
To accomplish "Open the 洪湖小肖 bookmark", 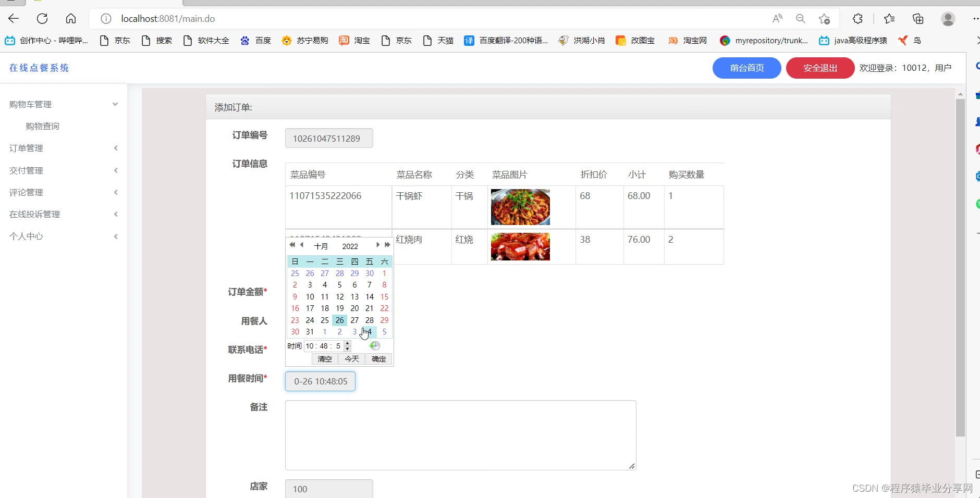I will click(x=582, y=40).
